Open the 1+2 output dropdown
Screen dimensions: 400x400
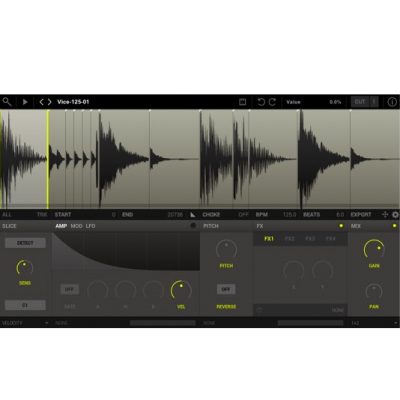(x=374, y=323)
